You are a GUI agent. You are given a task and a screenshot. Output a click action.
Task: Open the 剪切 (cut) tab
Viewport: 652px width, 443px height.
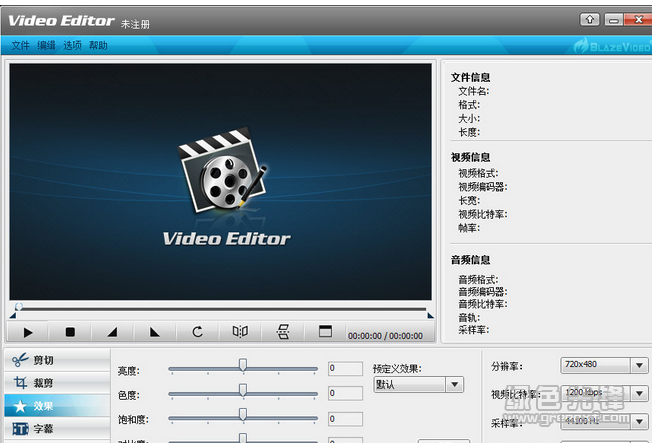[57, 360]
